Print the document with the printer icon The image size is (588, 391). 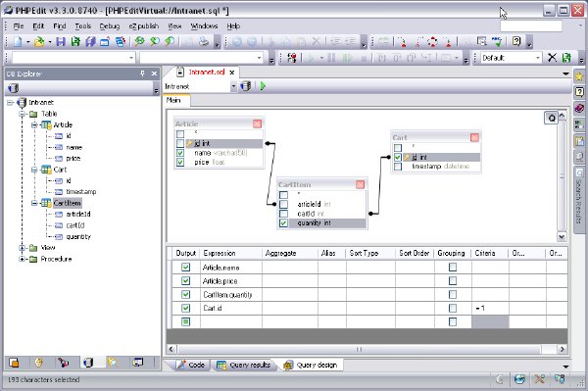204,41
